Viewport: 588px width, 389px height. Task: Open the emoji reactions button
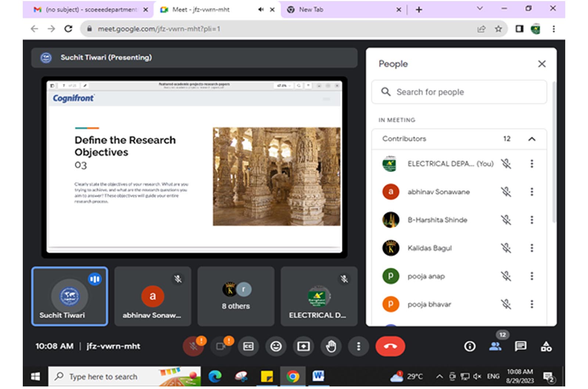276,346
